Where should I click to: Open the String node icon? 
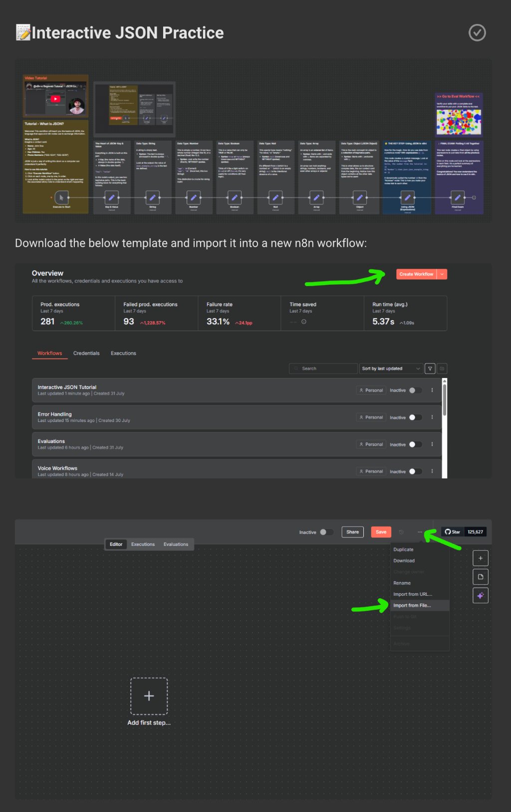(152, 198)
